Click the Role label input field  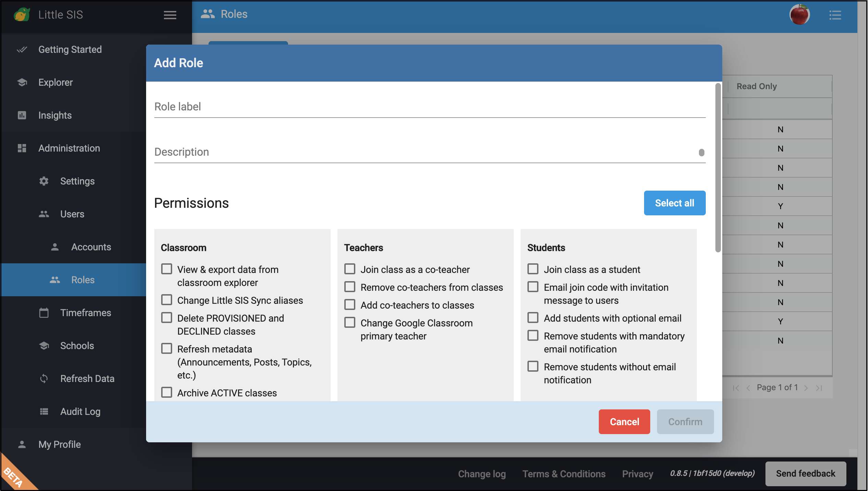[x=412, y=107]
